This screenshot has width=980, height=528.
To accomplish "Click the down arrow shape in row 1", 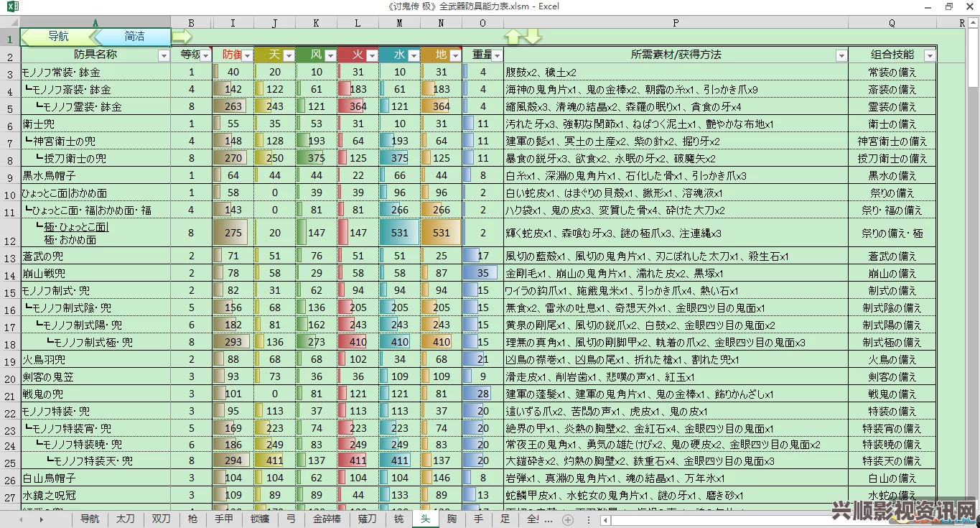I will coord(533,37).
